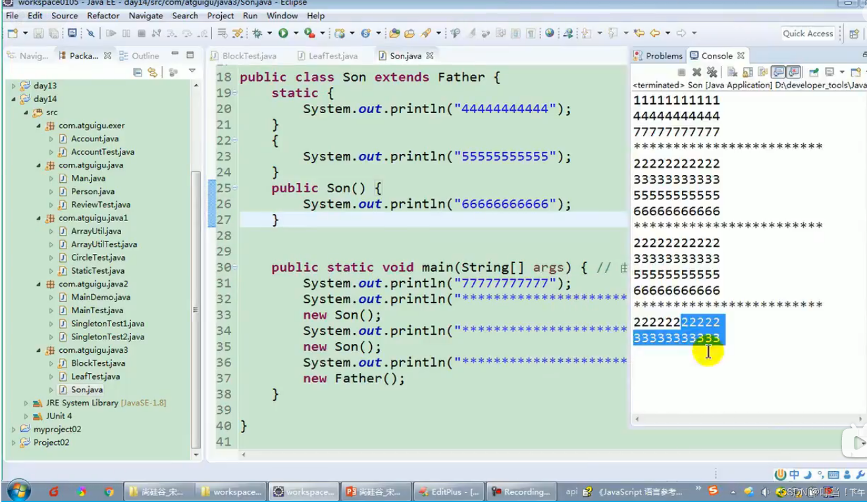Maximize the Package Explorer view
The height and width of the screenshot is (504, 867).
(x=190, y=55)
